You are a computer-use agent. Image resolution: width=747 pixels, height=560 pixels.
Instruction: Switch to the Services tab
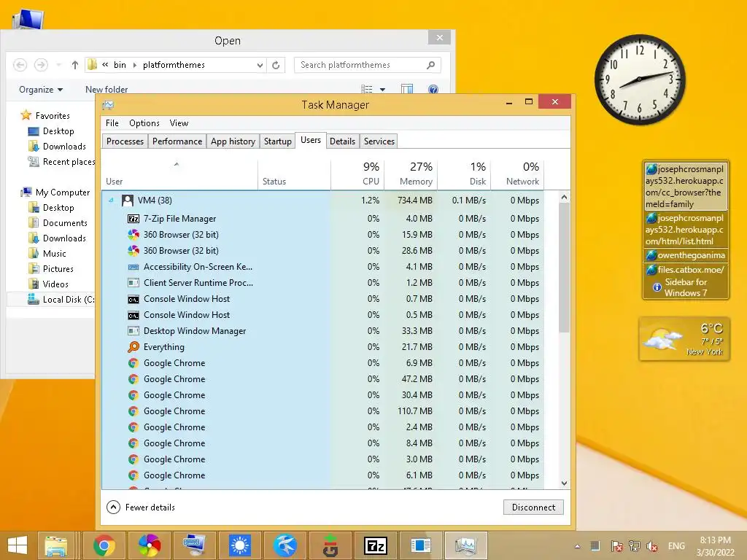pos(379,141)
